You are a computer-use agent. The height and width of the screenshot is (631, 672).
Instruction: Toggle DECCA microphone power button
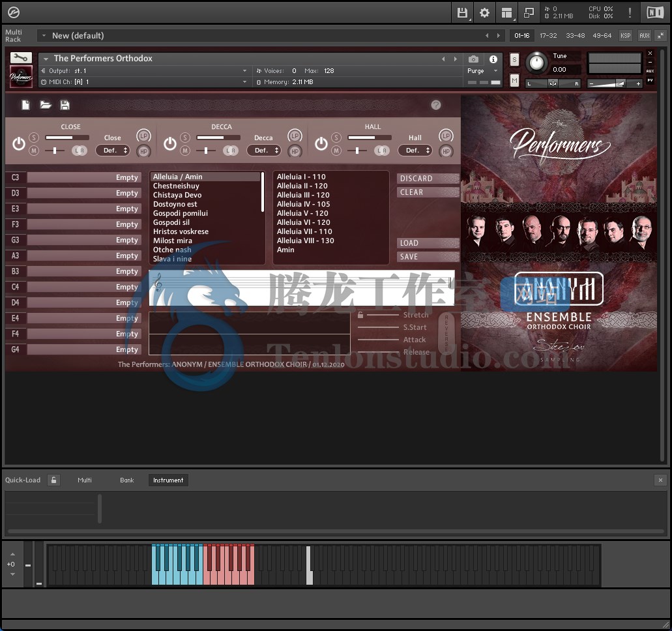tap(169, 143)
